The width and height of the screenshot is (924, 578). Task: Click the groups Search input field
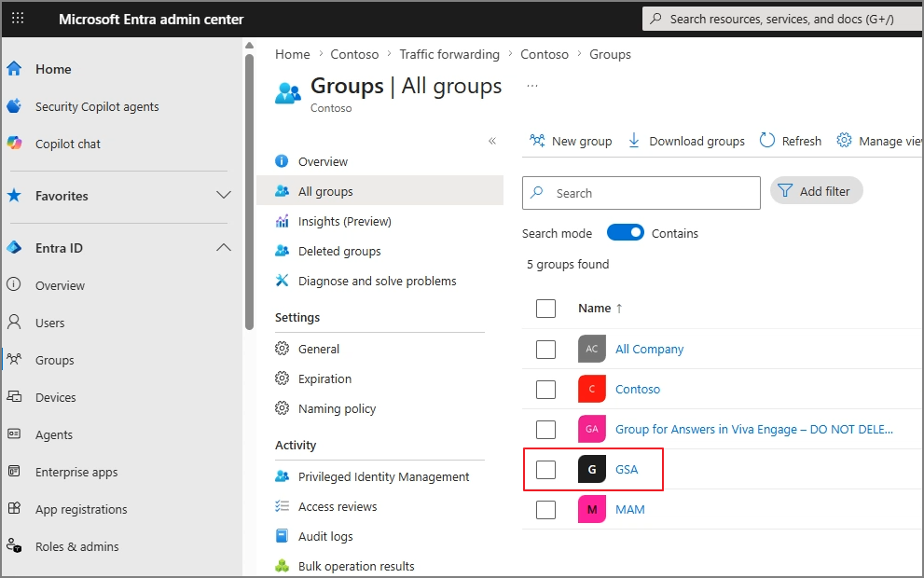click(641, 193)
